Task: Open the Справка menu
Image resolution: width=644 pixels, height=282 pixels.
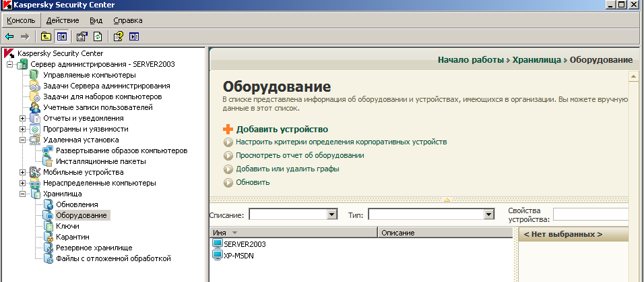Action: tap(128, 20)
